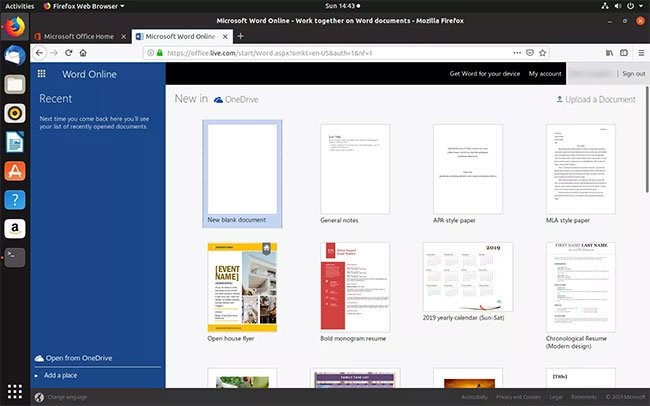Switch to Microsoft Office Home tab
Screen dimensions: 650x406
tap(81, 36)
